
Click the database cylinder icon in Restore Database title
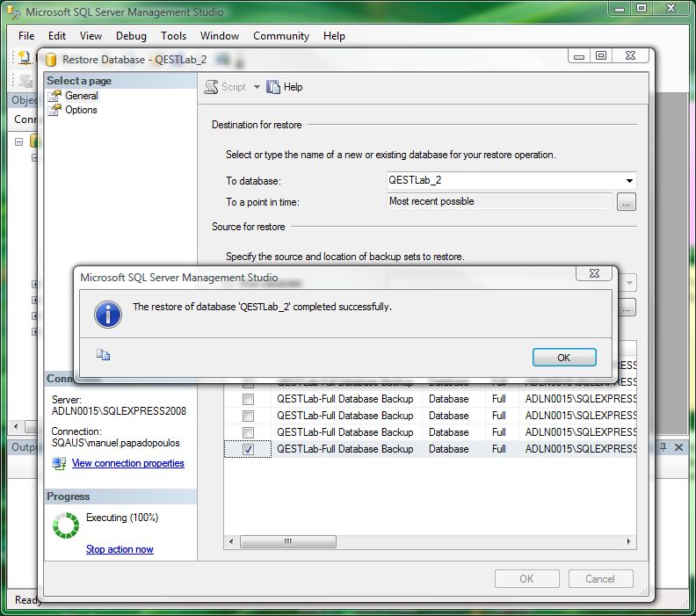coord(51,60)
